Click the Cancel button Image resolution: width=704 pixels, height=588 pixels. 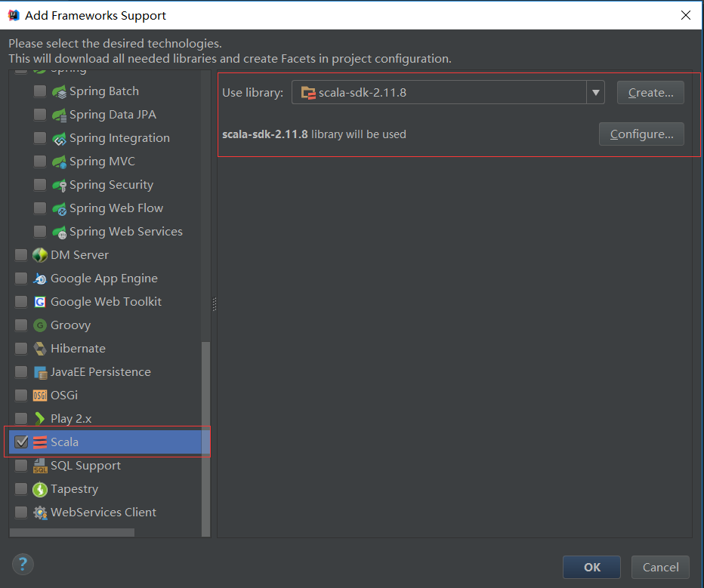point(660,568)
